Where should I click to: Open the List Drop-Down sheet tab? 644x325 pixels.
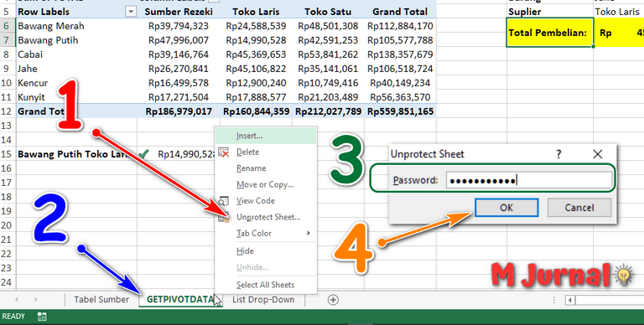263,300
